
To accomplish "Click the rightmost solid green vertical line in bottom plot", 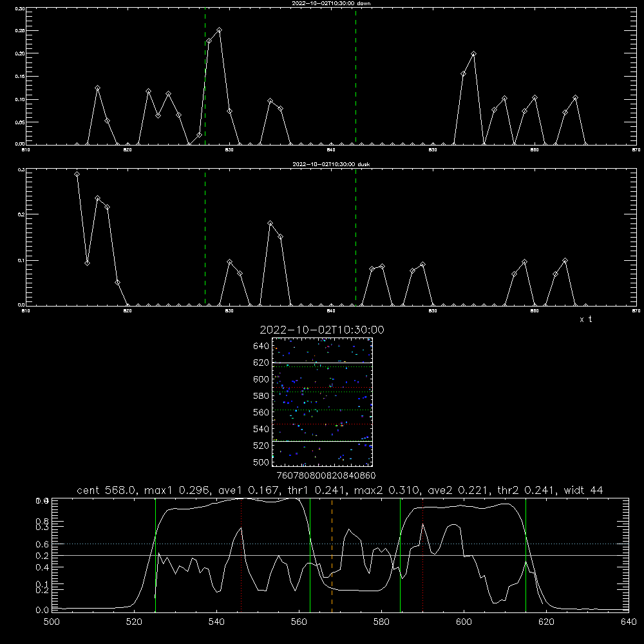I will pos(526,555).
